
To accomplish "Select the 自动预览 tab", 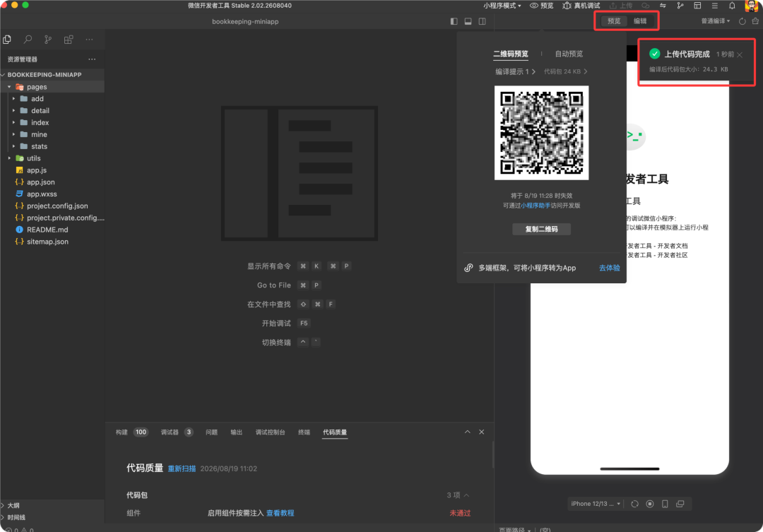I will [568, 54].
